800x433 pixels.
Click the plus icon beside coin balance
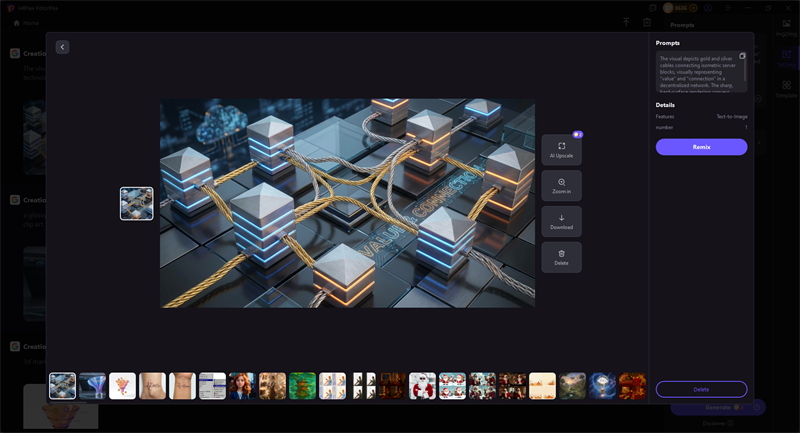coord(693,8)
